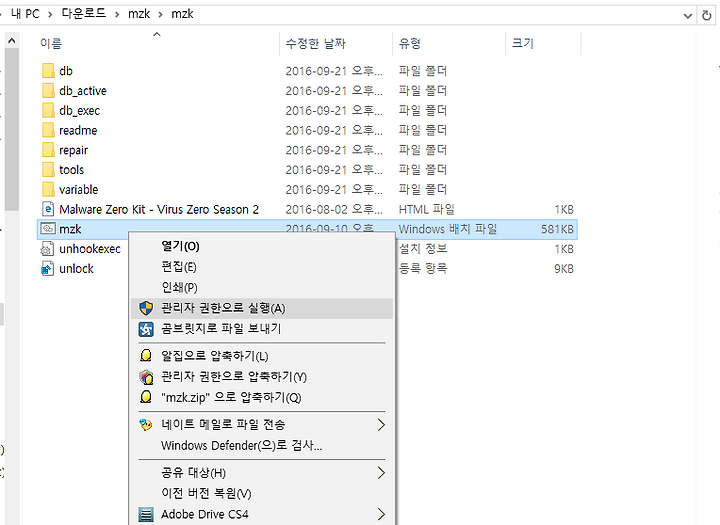Click the "등록 항목" type cell
The image size is (720, 525).
[422, 268]
